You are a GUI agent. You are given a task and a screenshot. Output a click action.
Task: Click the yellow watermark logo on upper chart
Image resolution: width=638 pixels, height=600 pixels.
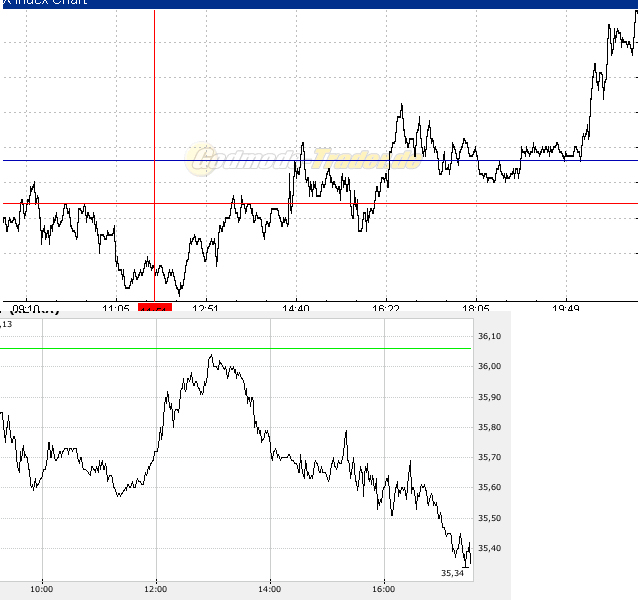[x=300, y=159]
